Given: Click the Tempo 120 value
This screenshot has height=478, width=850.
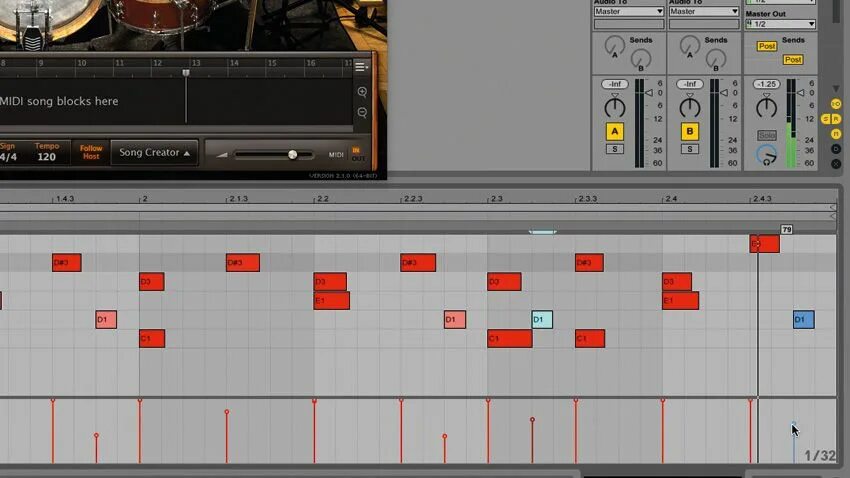Looking at the screenshot, I should (x=46, y=157).
